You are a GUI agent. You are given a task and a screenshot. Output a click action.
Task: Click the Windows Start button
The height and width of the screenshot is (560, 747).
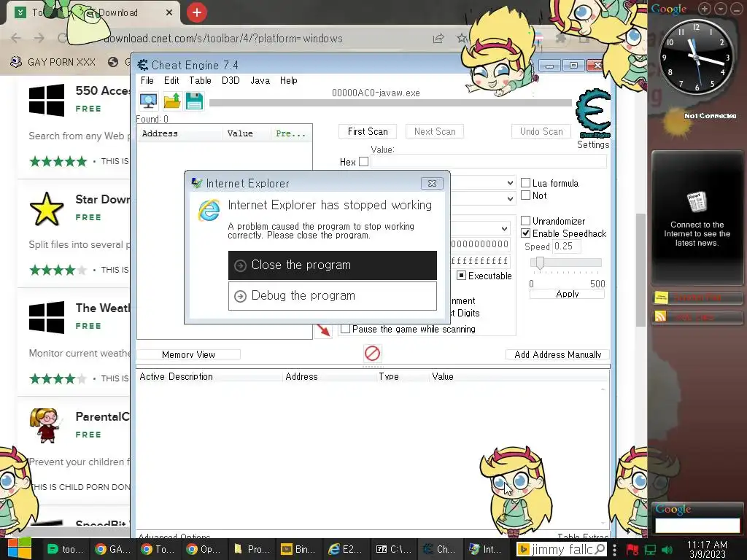coord(19,549)
